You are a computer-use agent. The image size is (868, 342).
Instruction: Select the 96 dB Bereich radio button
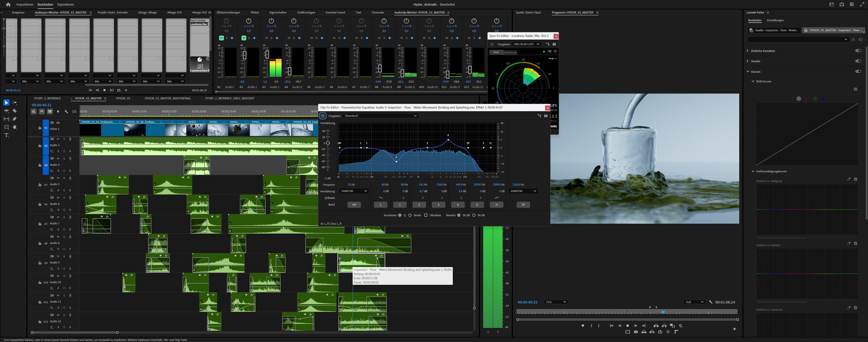point(474,215)
